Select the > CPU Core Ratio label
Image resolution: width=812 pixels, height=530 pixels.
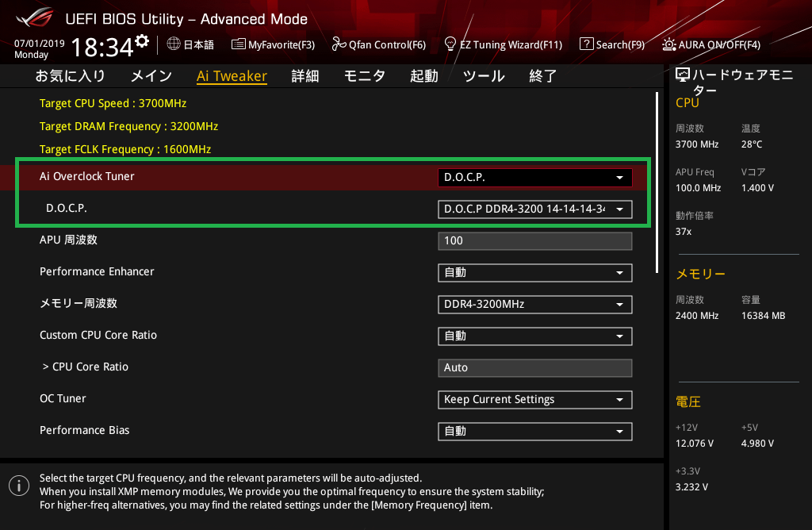(x=86, y=367)
